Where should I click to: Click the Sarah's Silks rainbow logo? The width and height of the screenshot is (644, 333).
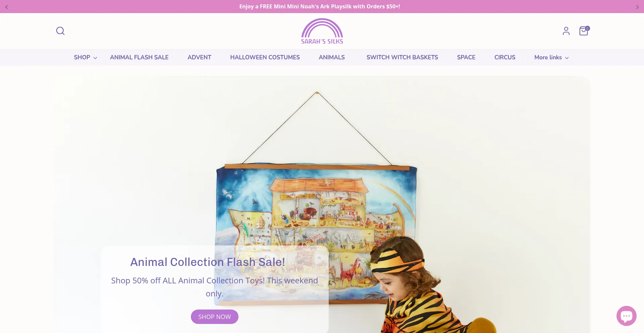(322, 31)
